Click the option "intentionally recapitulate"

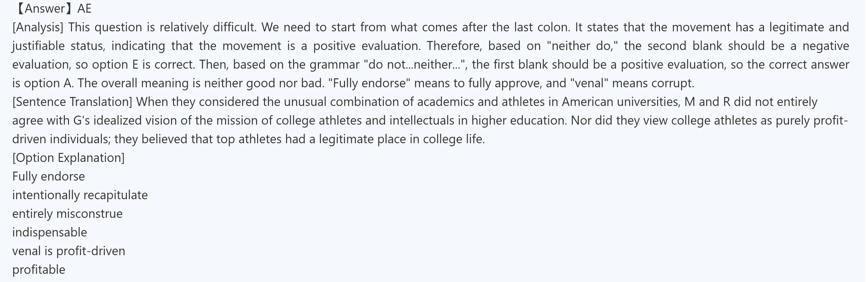pos(80,195)
